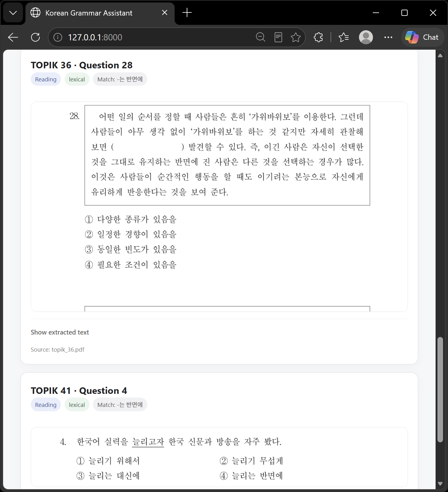Click the Match tag on Question 28
The height and width of the screenshot is (492, 448).
click(x=120, y=79)
